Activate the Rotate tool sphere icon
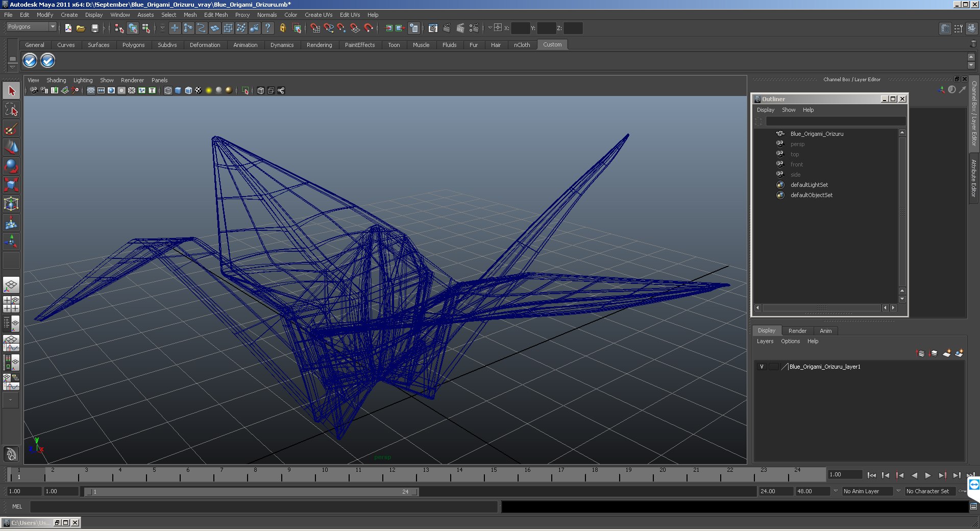This screenshot has width=980, height=531. 11,166
